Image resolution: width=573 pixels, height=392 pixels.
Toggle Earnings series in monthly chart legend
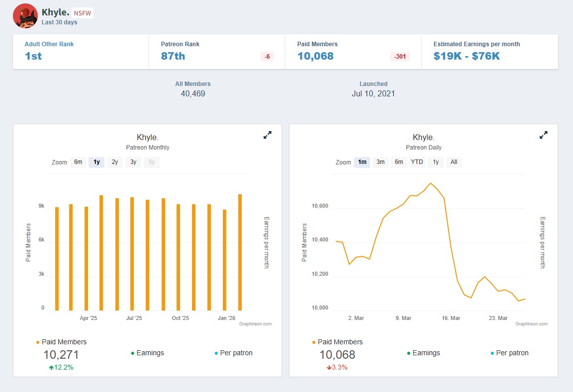(147, 353)
